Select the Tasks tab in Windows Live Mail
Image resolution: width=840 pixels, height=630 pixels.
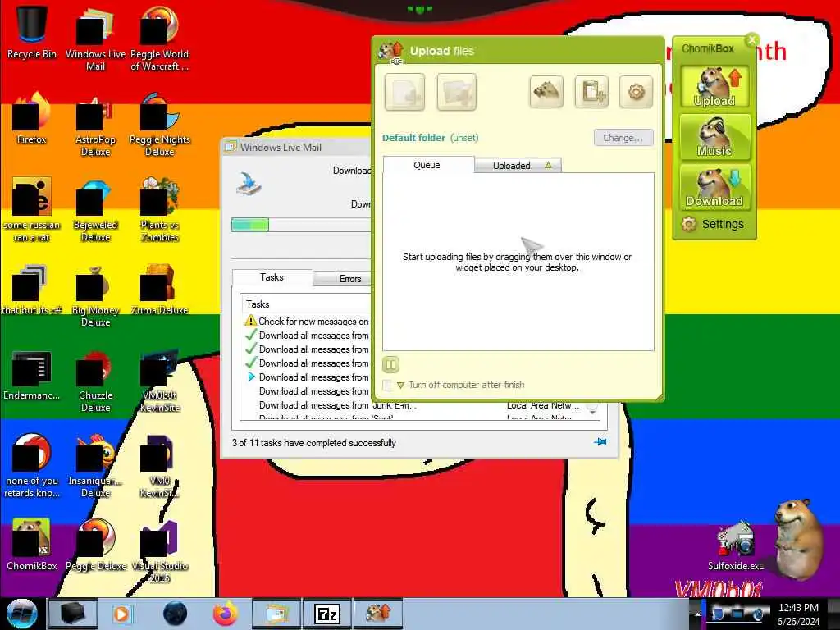click(272, 277)
